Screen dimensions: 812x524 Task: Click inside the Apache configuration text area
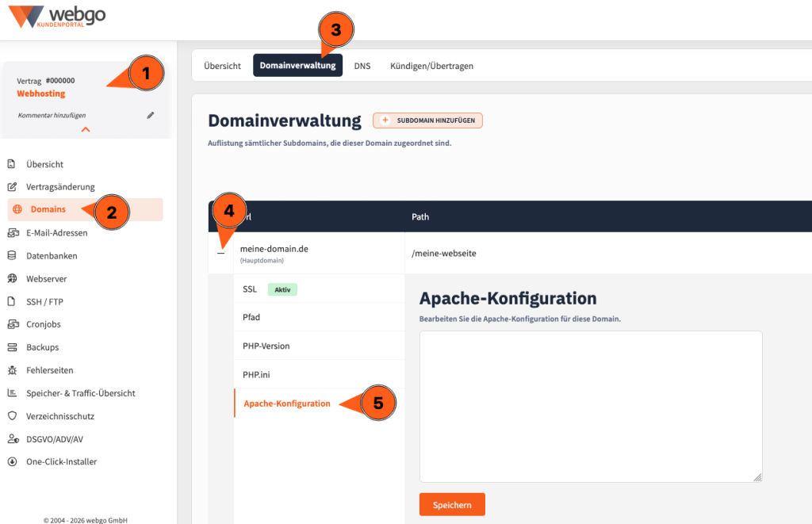tap(590, 404)
